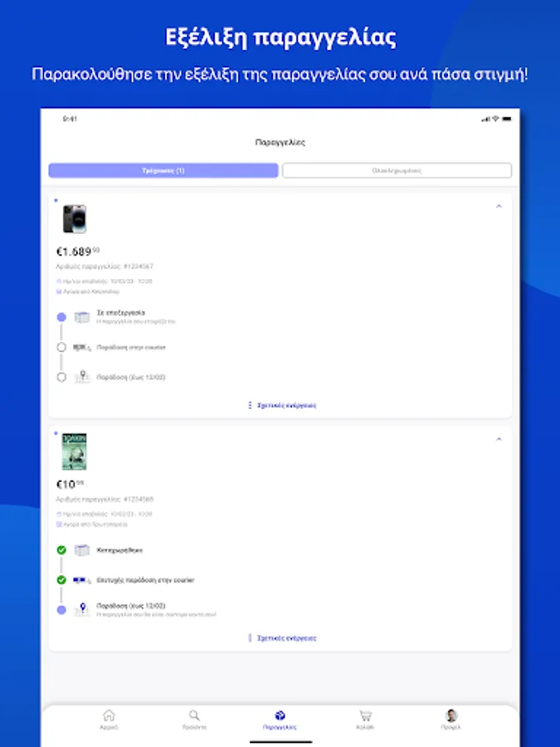The image size is (560, 747).
Task: Collapse the €10 book order card
Action: 499,439
